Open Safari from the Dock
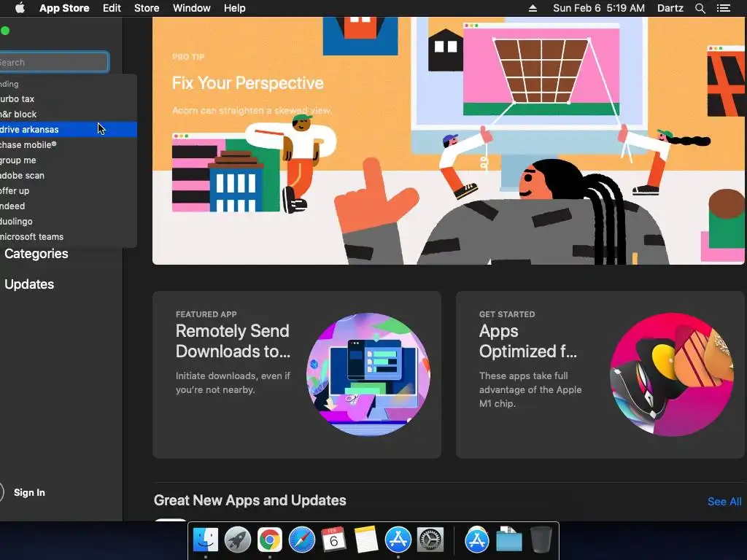 [302, 540]
